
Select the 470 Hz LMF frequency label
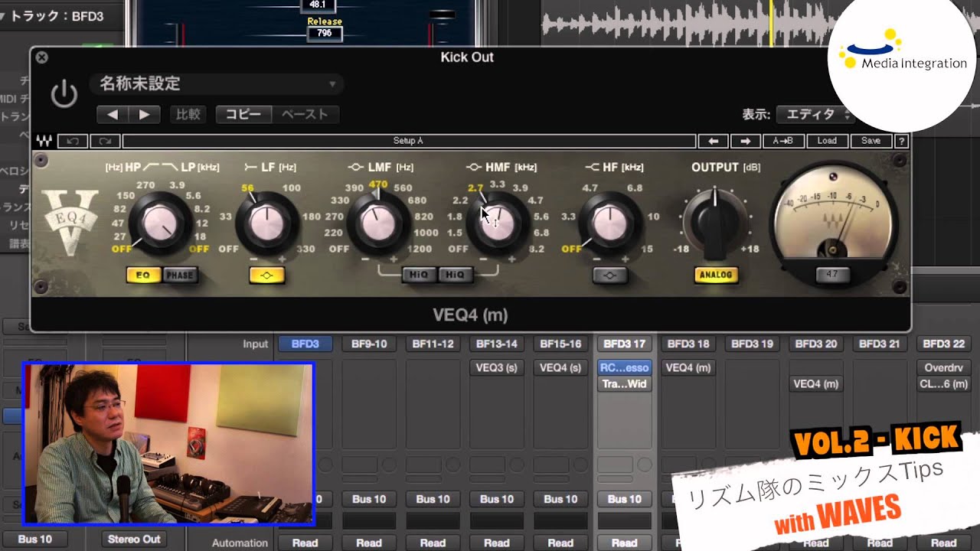click(378, 184)
